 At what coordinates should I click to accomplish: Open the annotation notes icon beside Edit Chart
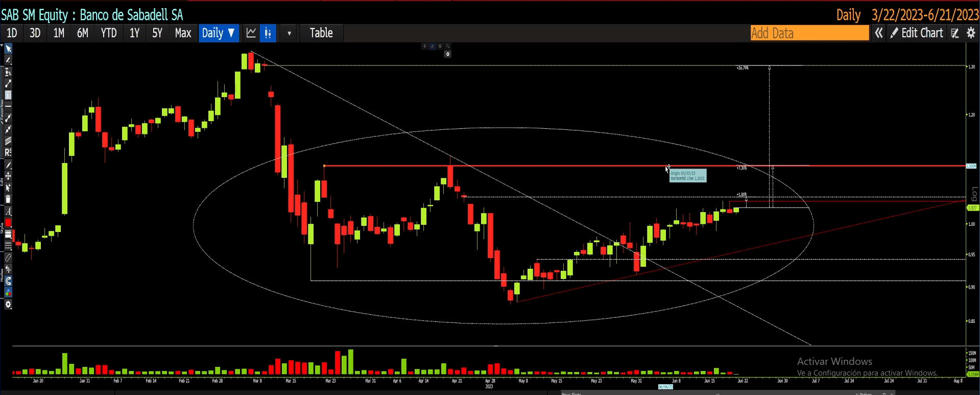tap(955, 33)
